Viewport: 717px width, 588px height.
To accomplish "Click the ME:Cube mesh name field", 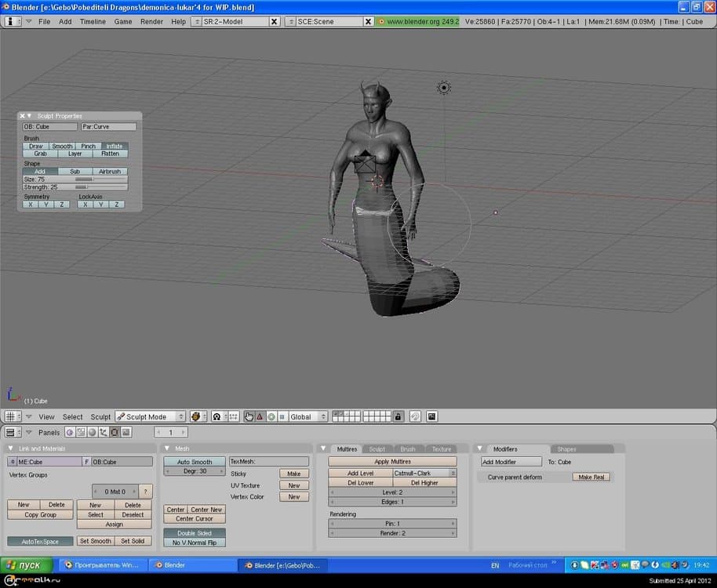I will tap(49, 462).
